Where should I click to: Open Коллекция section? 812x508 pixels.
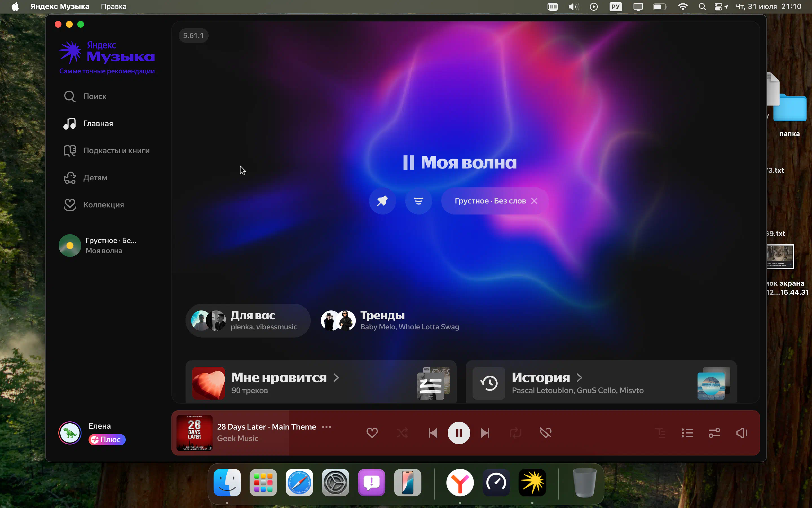94,205
